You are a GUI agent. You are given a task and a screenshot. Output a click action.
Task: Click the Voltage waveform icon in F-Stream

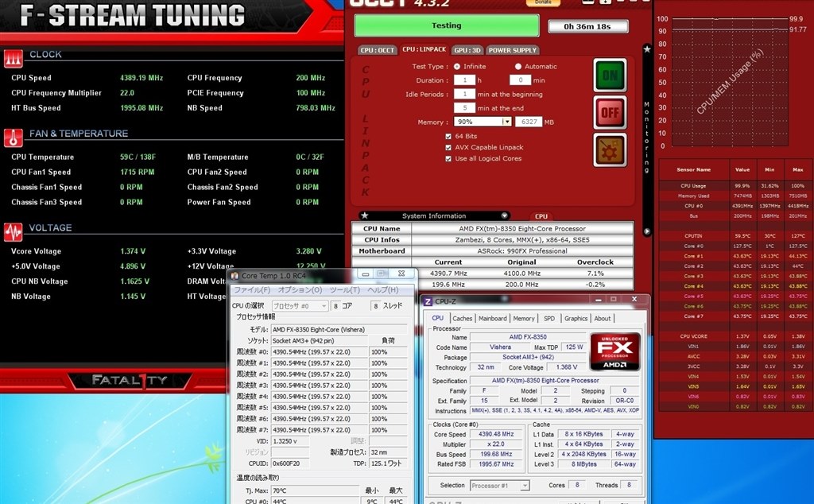[13, 232]
